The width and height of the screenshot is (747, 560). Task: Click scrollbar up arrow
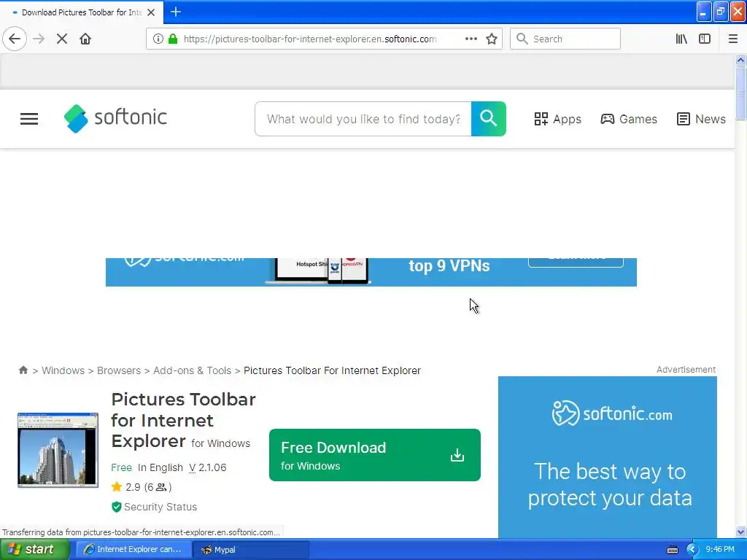tap(740, 60)
